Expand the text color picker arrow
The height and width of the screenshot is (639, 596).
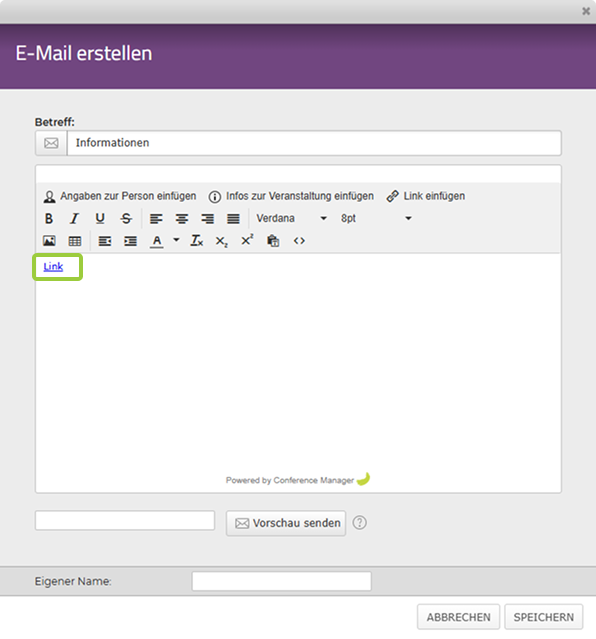point(176,240)
